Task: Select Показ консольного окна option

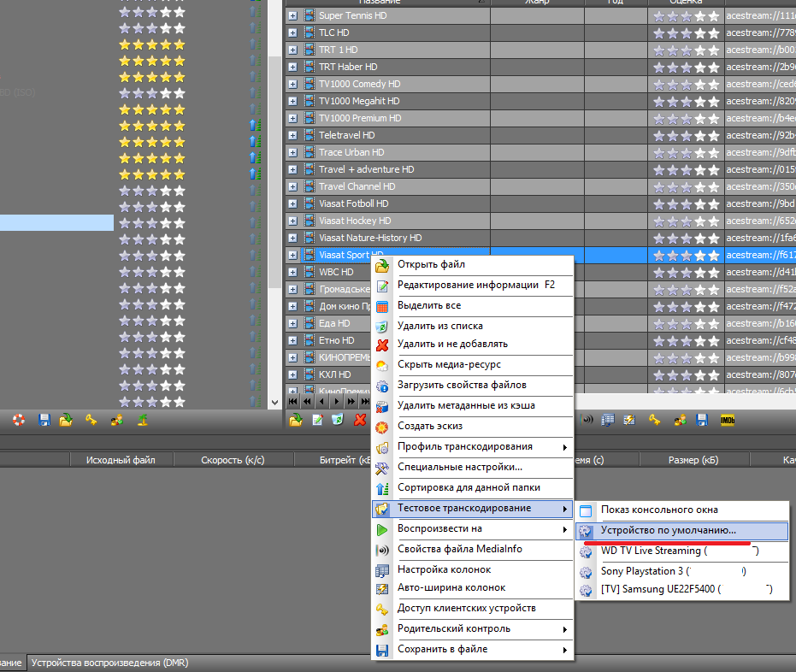Action: [658, 510]
